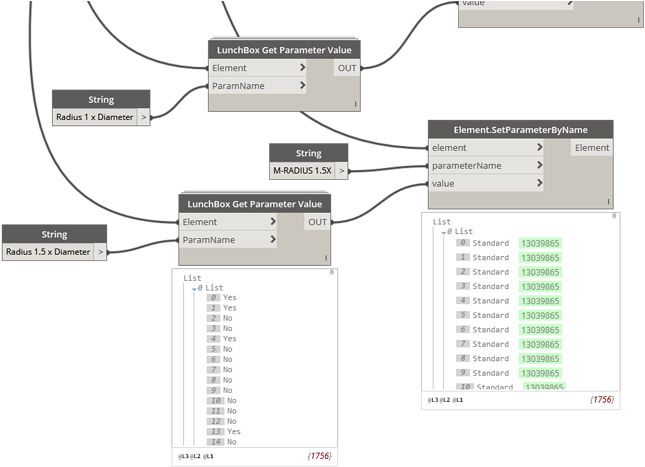Collapse the '0 List' tree in Yes/No preview
The width and height of the screenshot is (645, 467).
[x=194, y=289]
